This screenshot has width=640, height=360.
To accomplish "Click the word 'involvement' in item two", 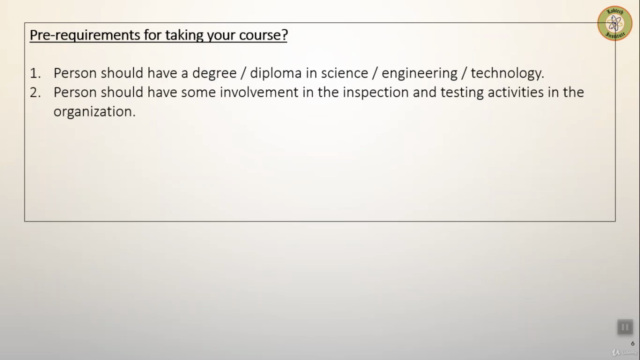I will pyautogui.click(x=259, y=92).
